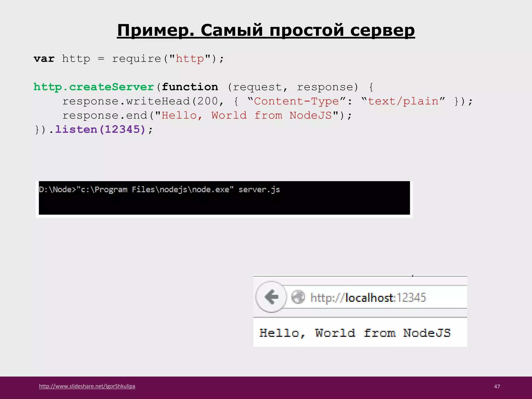Click the slide number 47
The height and width of the screenshot is (399, 532).
497,387
